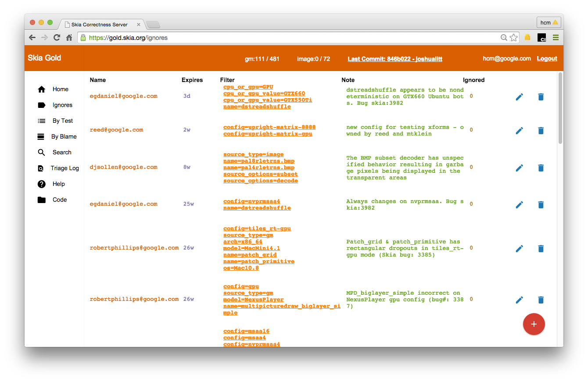
Task: Click the edit pencil for reed@google.com row
Action: tap(519, 130)
